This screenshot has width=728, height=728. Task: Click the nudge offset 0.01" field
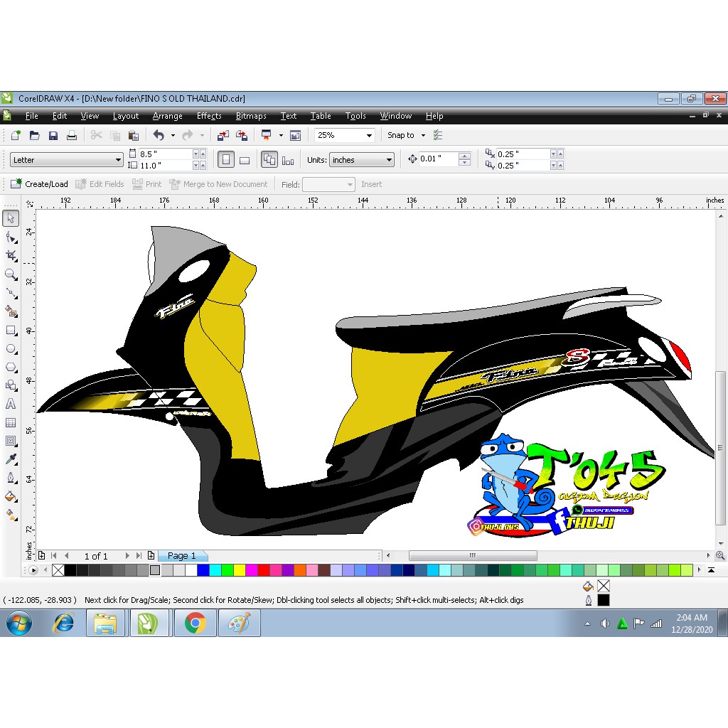click(x=438, y=159)
